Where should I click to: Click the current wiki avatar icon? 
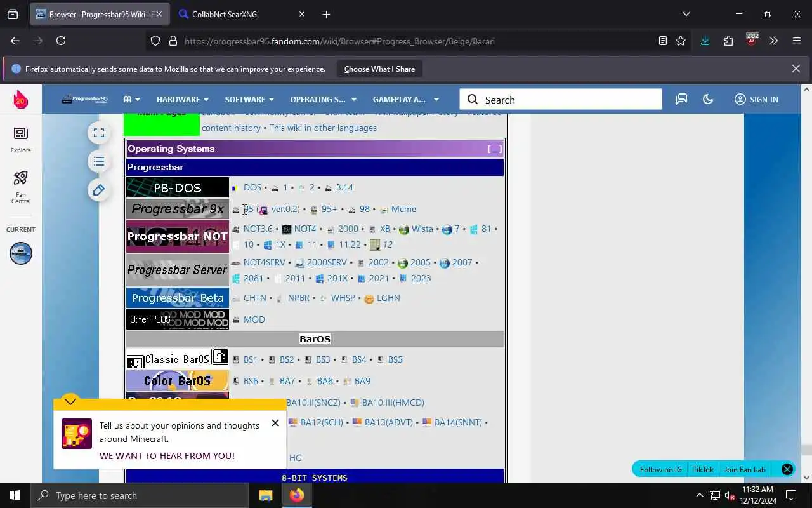[20, 253]
